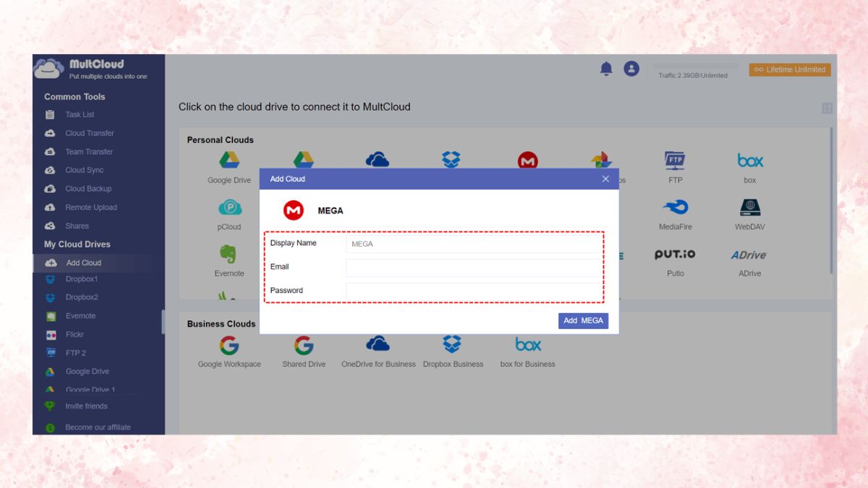868x488 pixels.
Task: Click the Add MEGA button
Action: pyautogui.click(x=583, y=320)
